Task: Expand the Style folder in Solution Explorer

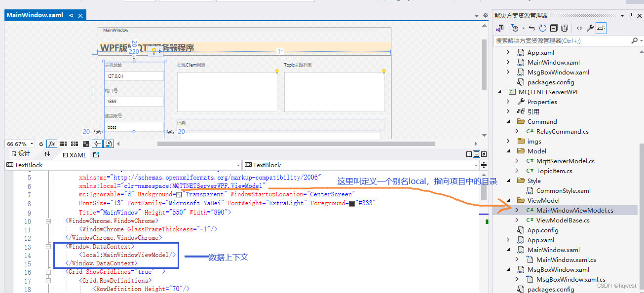Action: click(x=508, y=181)
